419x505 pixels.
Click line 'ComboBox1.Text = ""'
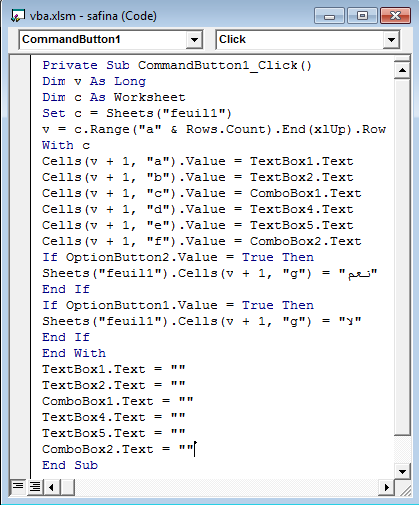[x=117, y=401]
